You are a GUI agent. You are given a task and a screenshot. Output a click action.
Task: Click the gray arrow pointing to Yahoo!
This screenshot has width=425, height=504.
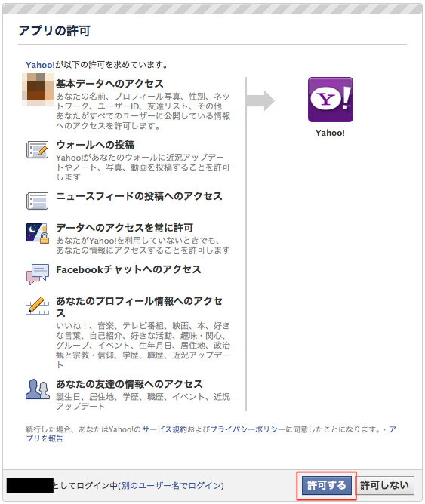click(260, 100)
